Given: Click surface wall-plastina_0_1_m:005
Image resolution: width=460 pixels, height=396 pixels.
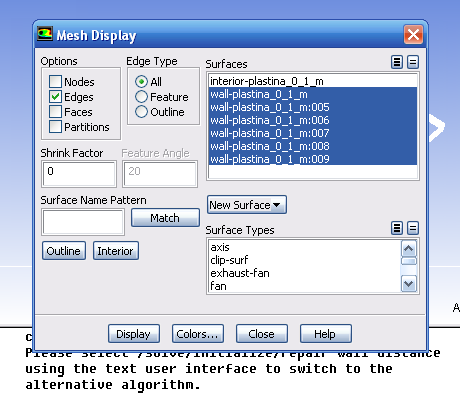Looking at the screenshot, I should click(x=313, y=107).
